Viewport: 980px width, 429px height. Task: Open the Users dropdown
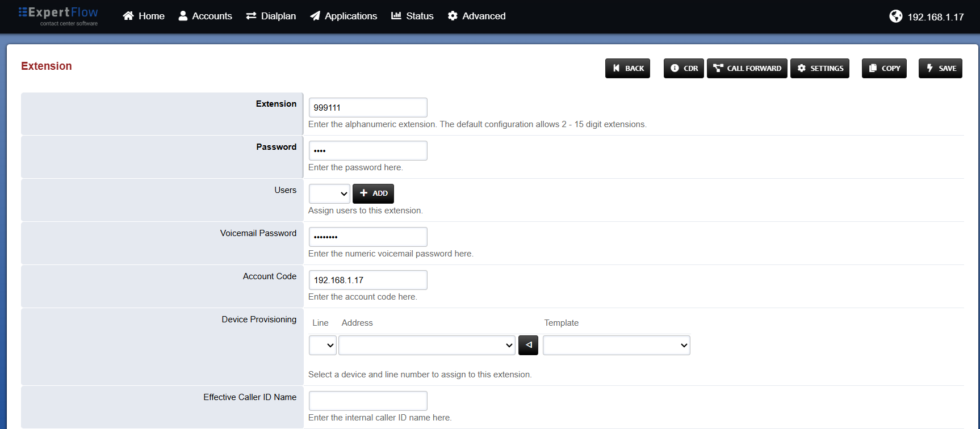click(329, 194)
